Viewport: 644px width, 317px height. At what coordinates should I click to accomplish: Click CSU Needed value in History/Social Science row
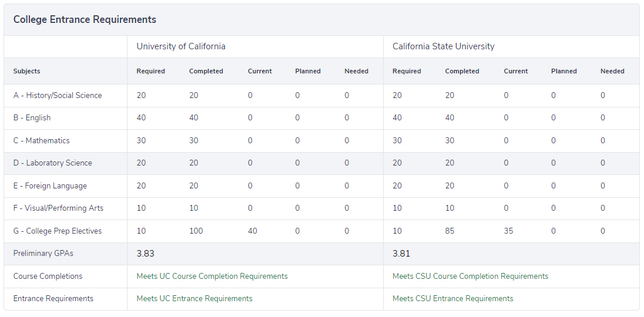(603, 95)
